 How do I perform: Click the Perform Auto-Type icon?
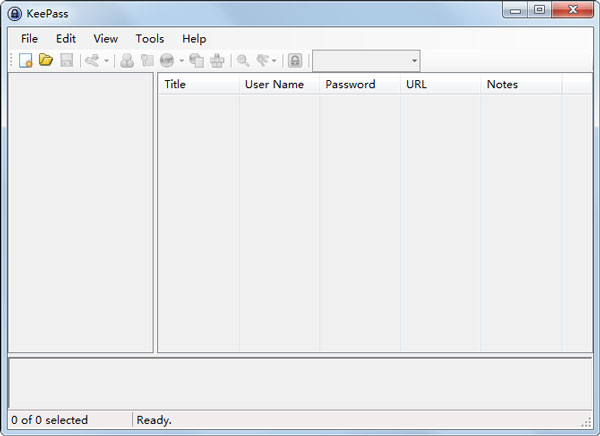[217, 60]
